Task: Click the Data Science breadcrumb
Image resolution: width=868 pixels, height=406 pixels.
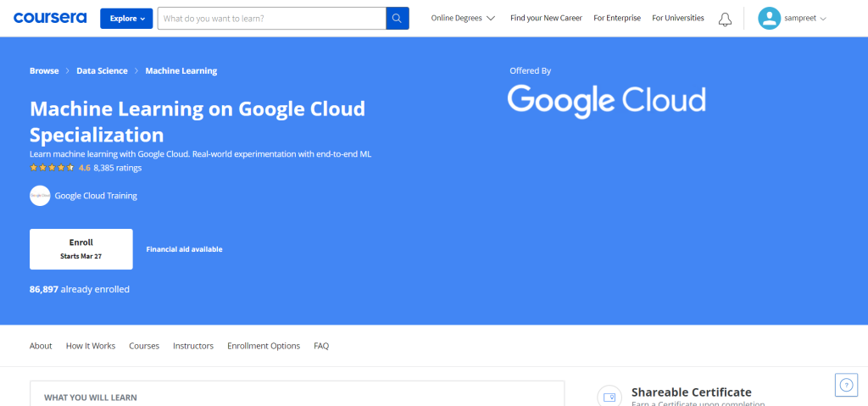Action: (x=102, y=71)
